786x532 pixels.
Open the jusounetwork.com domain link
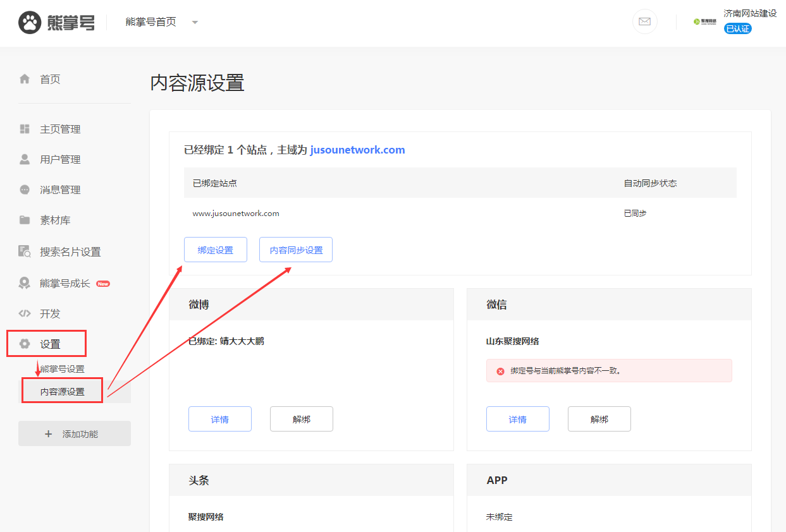pos(357,150)
